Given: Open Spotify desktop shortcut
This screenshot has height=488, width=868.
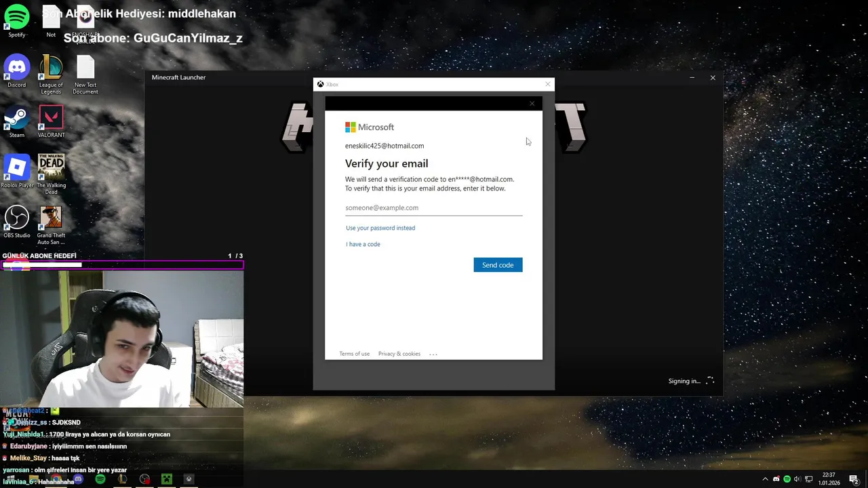Looking at the screenshot, I should (x=17, y=21).
